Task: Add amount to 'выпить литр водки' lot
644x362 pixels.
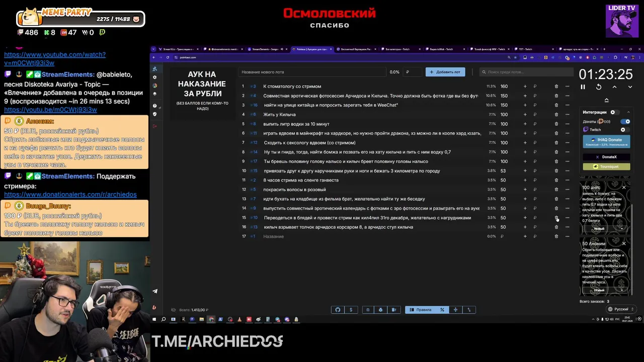Action: point(525,124)
